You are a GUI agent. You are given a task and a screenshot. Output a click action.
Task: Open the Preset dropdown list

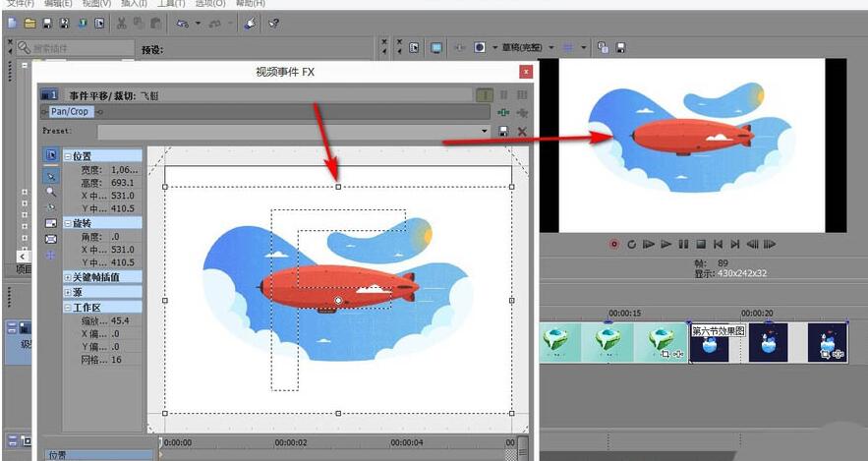485,131
